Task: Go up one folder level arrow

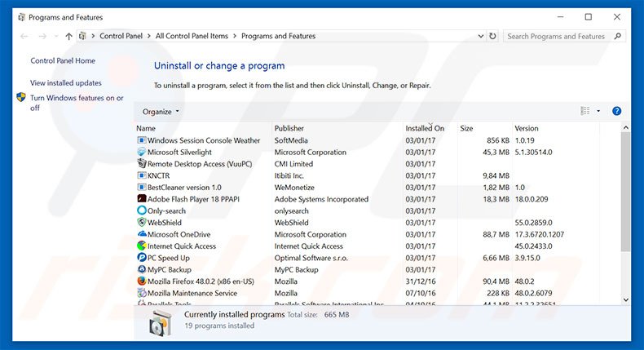Action: [68, 36]
